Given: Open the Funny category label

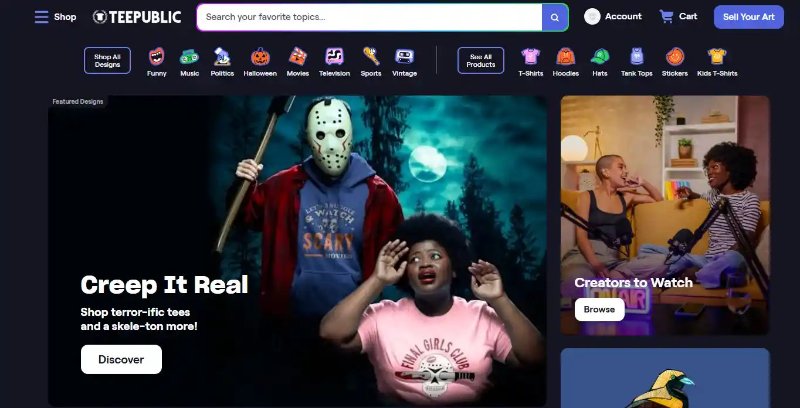Looking at the screenshot, I should coord(157,73).
